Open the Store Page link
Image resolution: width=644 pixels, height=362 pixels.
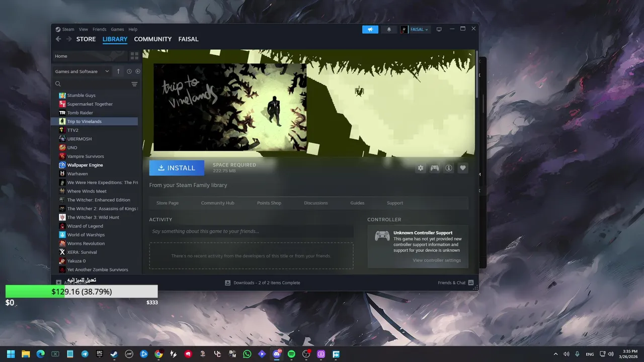[168, 203]
